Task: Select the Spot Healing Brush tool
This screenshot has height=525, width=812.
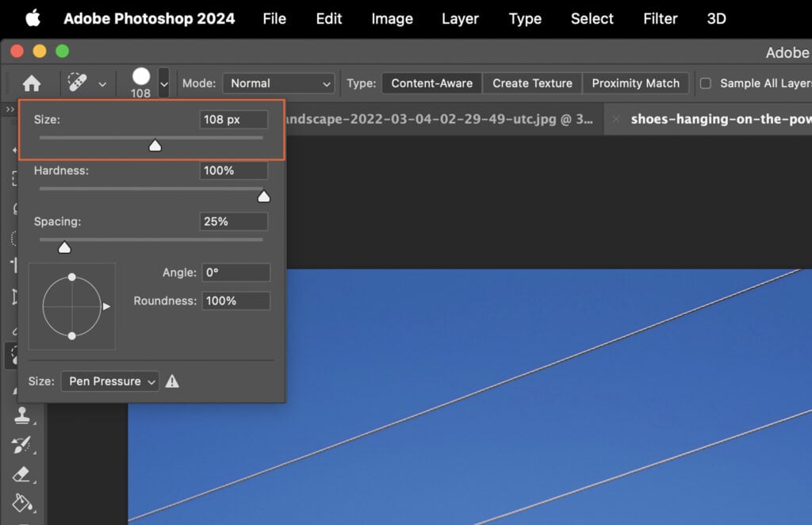Action: [11, 355]
